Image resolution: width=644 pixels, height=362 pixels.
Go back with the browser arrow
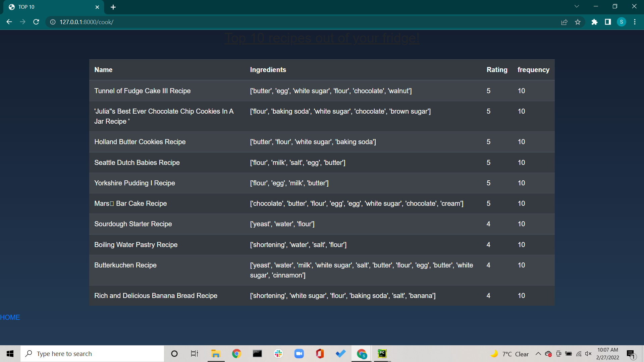pyautogui.click(x=9, y=22)
